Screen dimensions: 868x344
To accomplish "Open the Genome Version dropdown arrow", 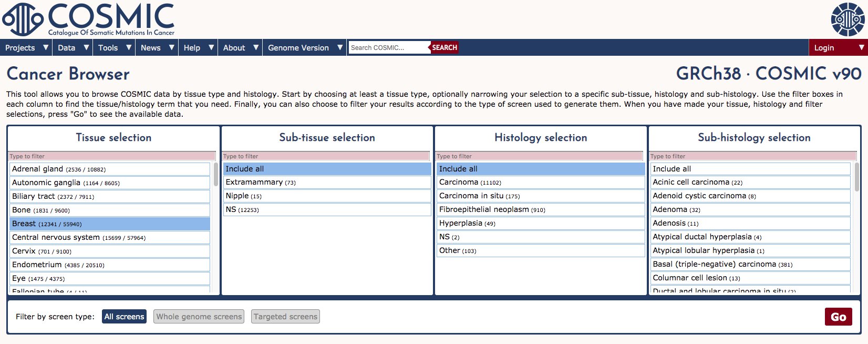I will pyautogui.click(x=340, y=47).
